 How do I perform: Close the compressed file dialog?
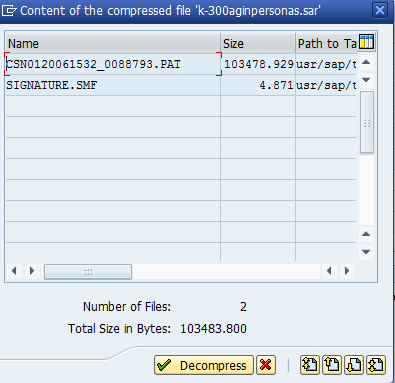(380, 10)
